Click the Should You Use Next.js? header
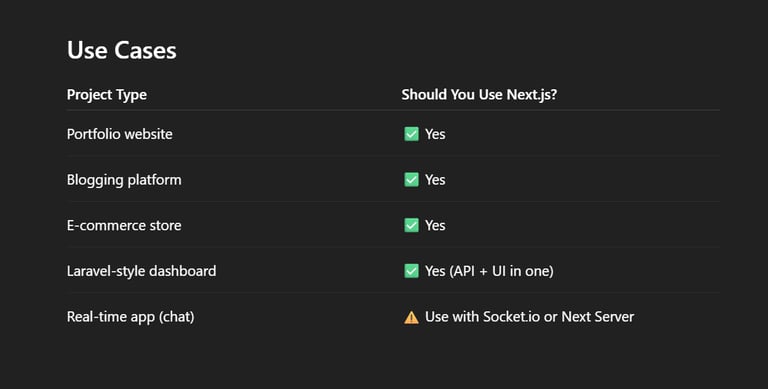Viewport: 768px width, 389px height. coord(479,94)
